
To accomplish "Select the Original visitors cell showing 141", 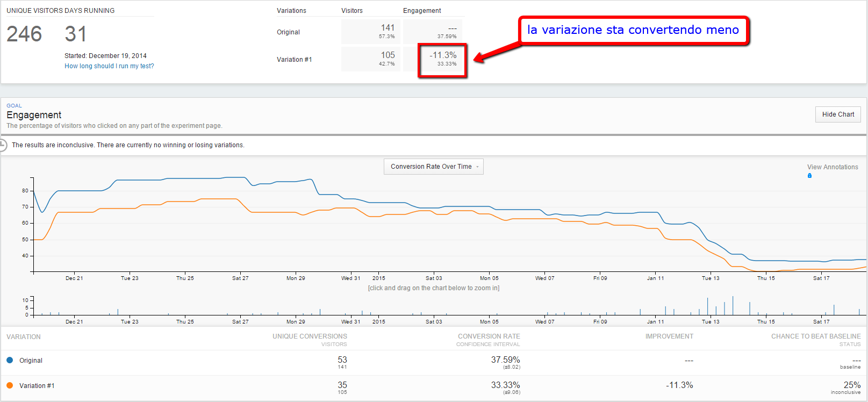I will click(x=370, y=32).
